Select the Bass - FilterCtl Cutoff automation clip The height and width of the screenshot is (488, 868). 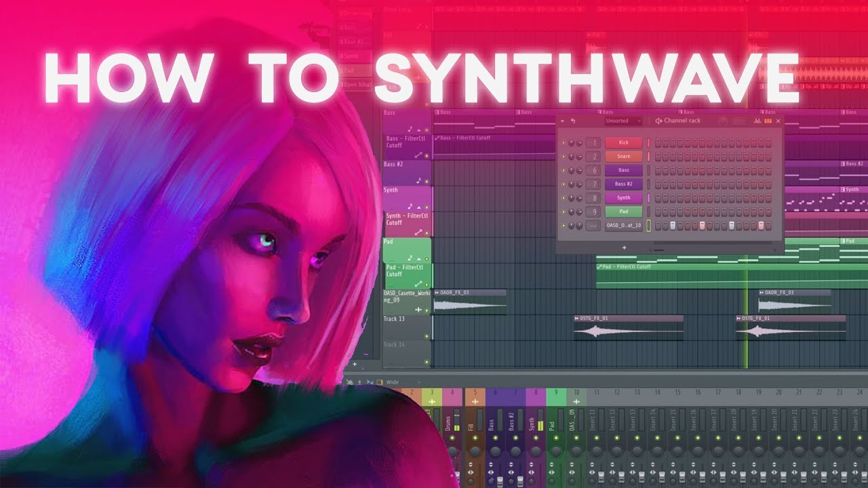495,148
